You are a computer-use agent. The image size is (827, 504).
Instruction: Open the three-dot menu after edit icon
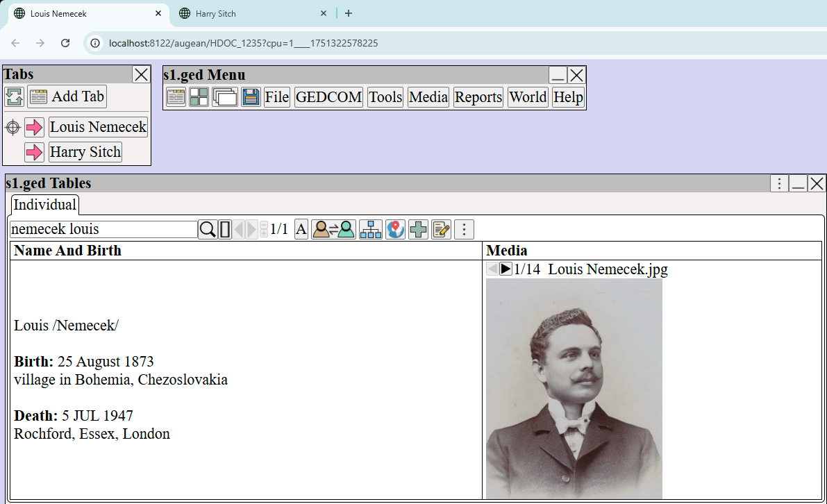tap(464, 230)
